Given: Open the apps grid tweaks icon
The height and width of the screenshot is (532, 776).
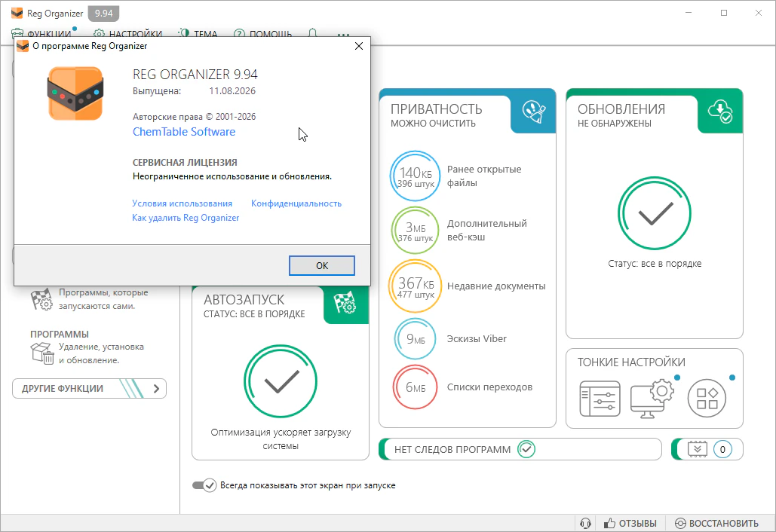Looking at the screenshot, I should pos(707,399).
